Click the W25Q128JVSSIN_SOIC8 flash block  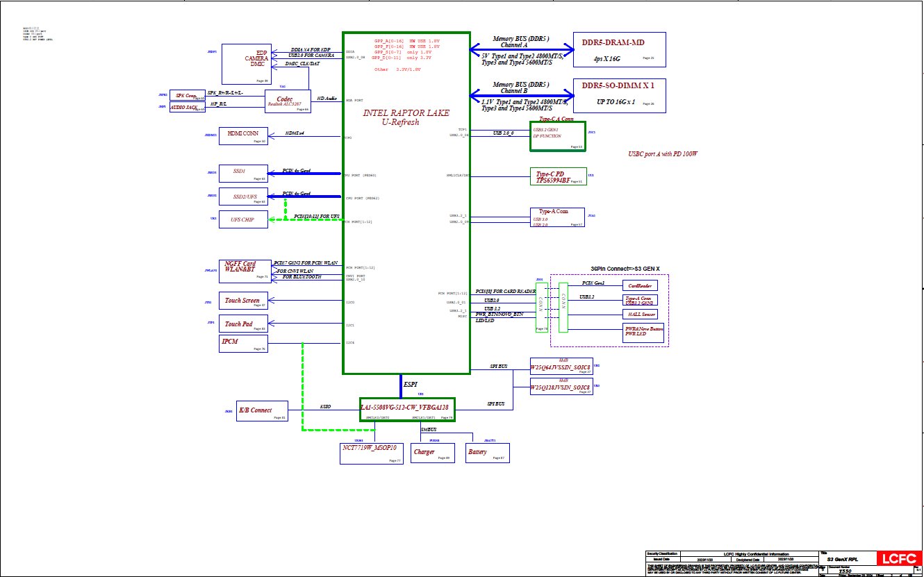561,387
